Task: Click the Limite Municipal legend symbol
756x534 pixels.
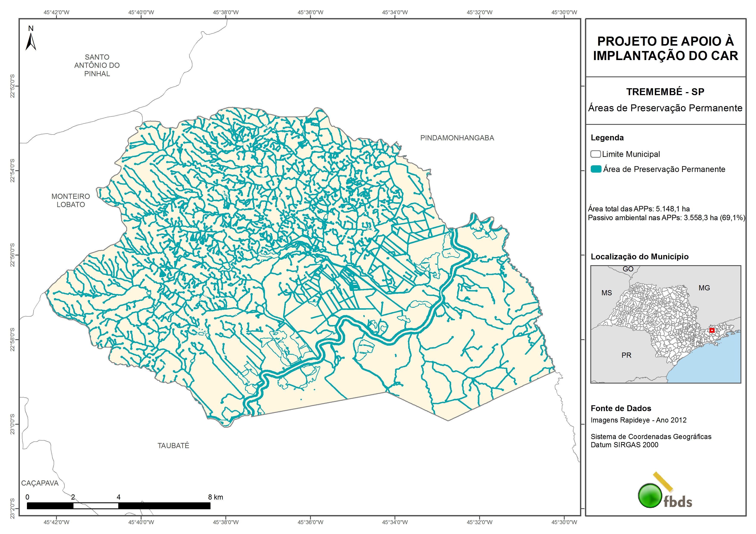Action: pos(595,154)
